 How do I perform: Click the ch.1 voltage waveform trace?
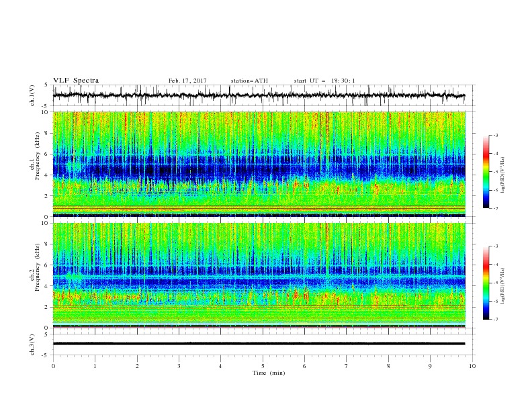pos(259,95)
